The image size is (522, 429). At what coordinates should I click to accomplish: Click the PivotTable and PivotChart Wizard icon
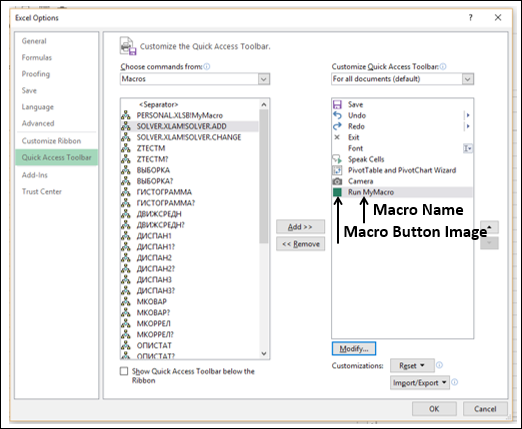(337, 170)
